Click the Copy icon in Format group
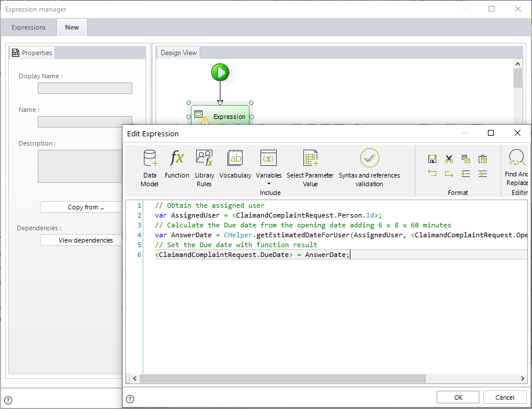532x409 pixels. 465,159
